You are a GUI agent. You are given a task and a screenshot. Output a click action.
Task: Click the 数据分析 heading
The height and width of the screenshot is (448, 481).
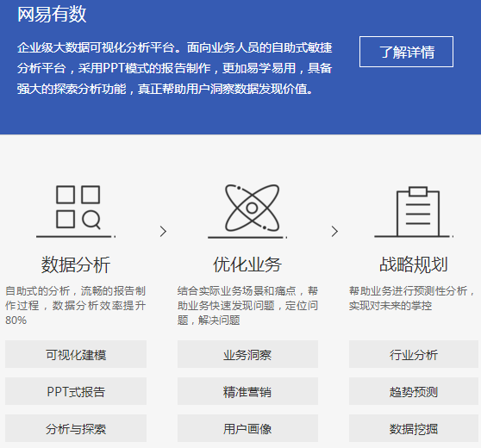point(76,264)
